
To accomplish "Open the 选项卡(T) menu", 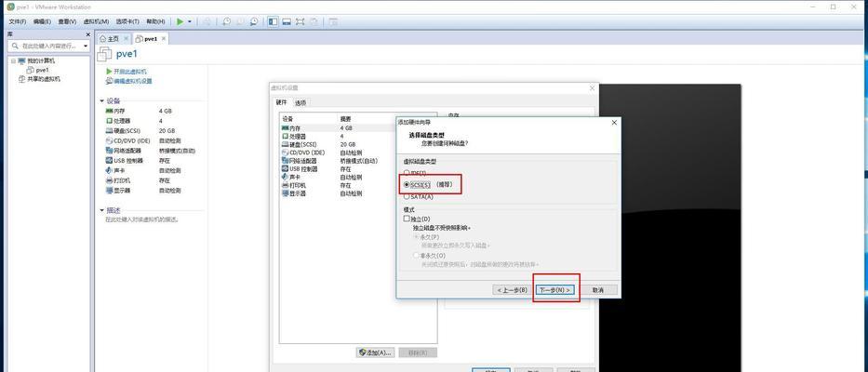I will 127,21.
